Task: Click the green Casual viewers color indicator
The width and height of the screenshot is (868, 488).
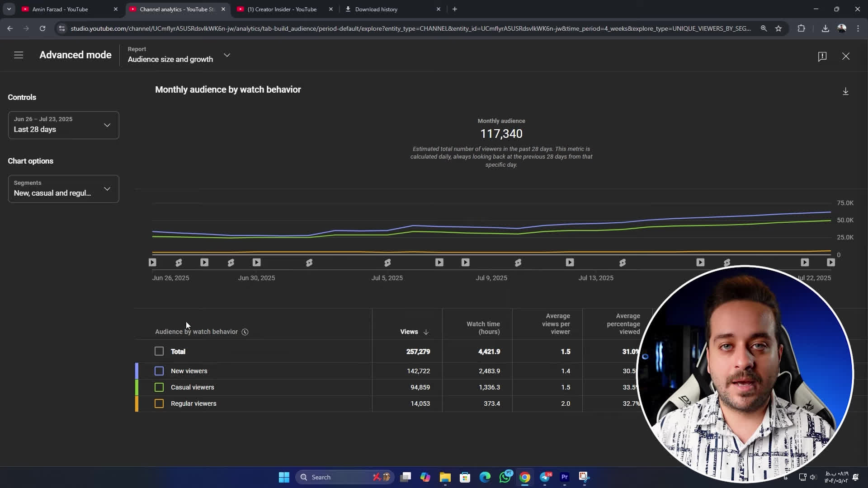Action: pos(137,387)
